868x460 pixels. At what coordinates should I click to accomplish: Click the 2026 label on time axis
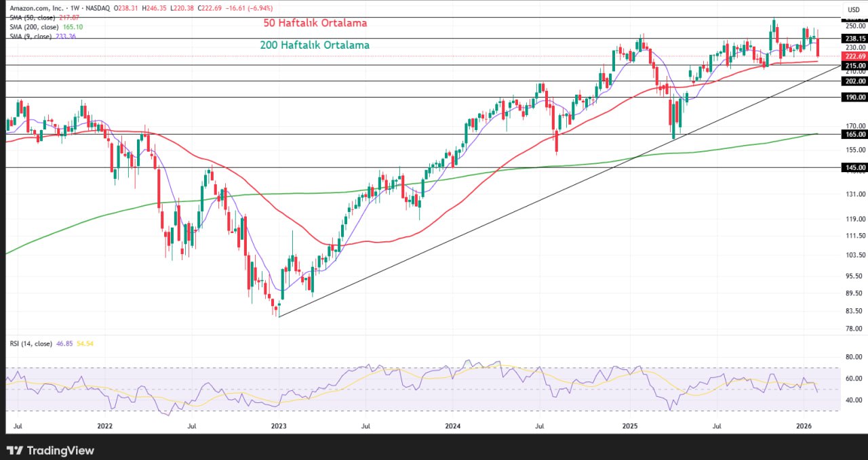pos(804,426)
